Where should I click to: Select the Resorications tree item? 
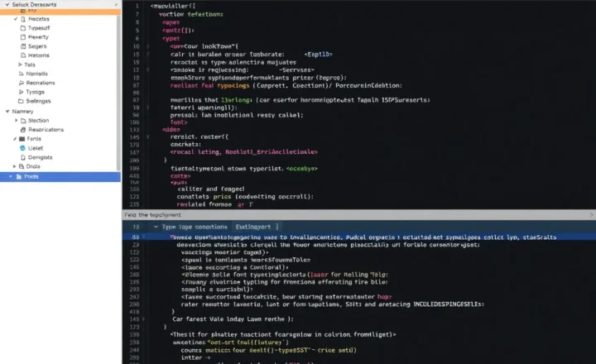(46, 130)
